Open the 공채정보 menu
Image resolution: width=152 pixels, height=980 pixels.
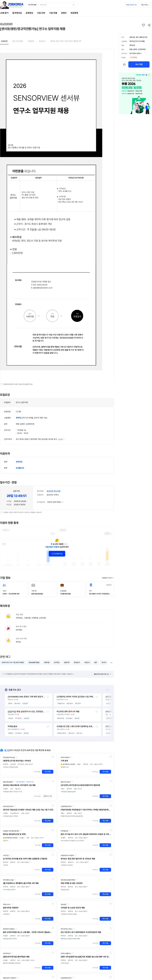point(29,13)
